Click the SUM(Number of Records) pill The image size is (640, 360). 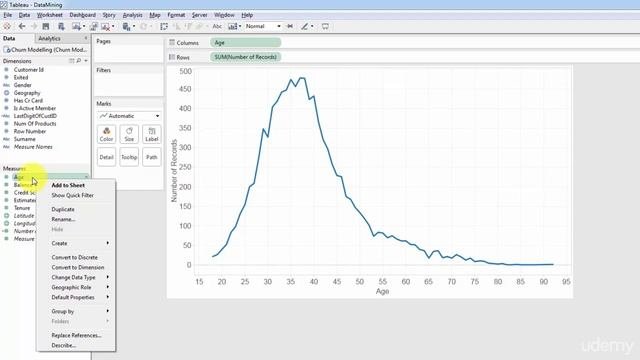click(x=245, y=57)
